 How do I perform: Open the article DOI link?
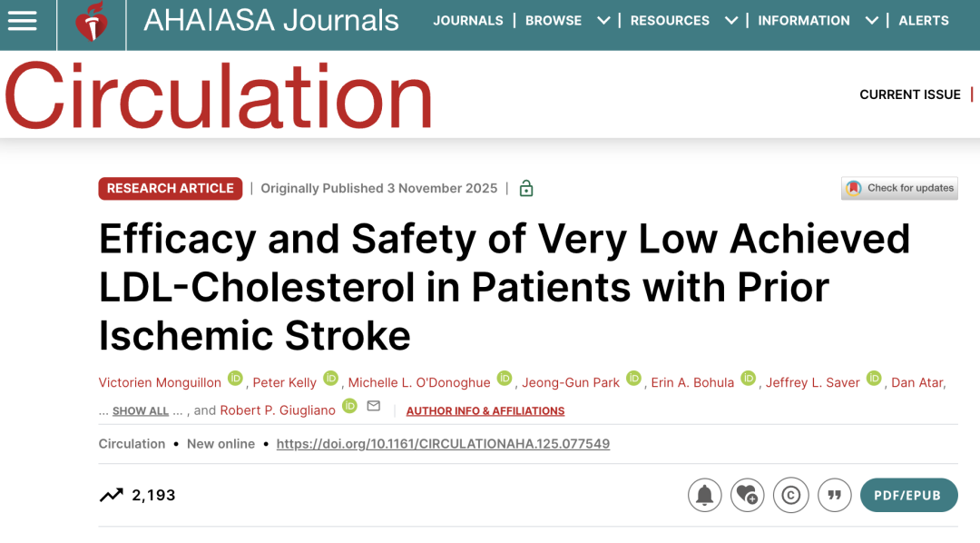443,443
